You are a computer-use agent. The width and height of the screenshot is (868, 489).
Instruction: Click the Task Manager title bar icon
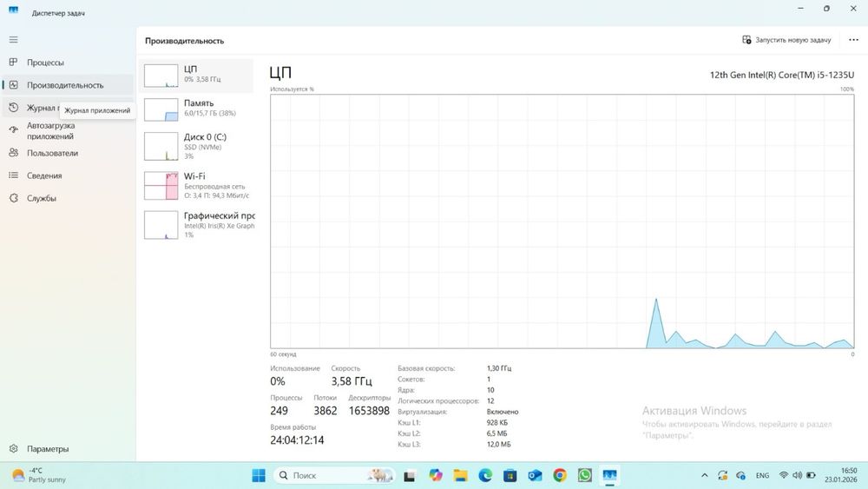(x=13, y=11)
